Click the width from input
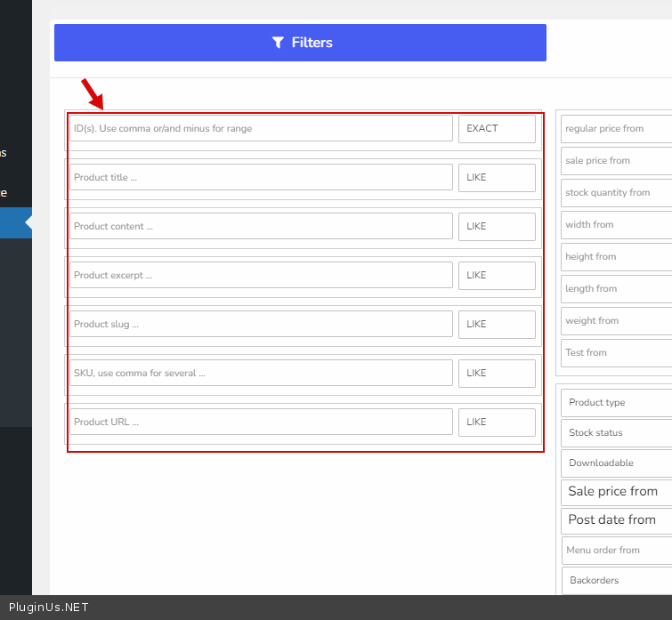 tap(617, 224)
